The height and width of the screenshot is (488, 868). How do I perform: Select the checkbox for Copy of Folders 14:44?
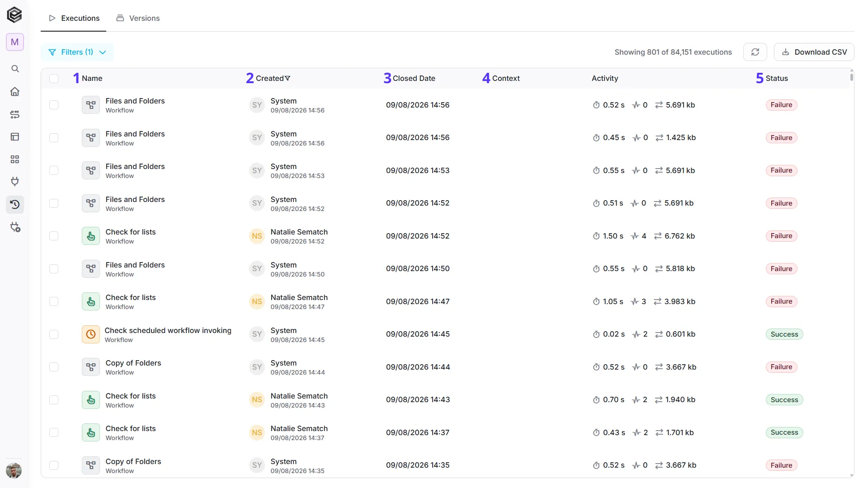click(x=54, y=367)
